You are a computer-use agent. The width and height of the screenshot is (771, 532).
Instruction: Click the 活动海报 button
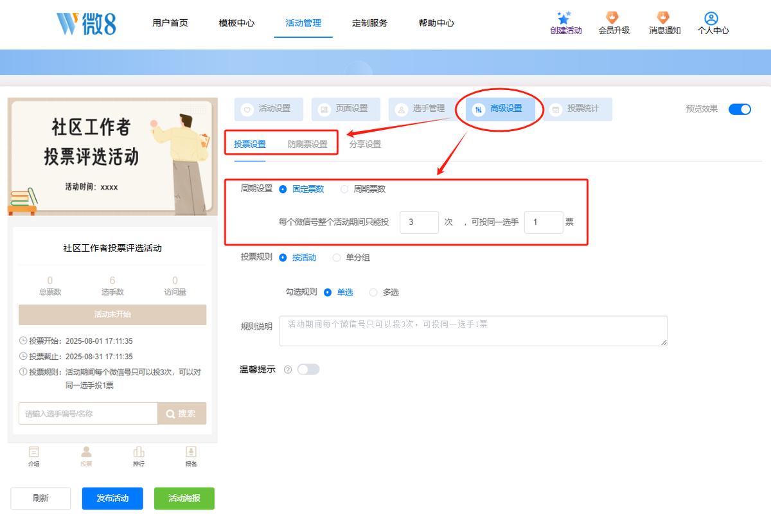click(184, 499)
